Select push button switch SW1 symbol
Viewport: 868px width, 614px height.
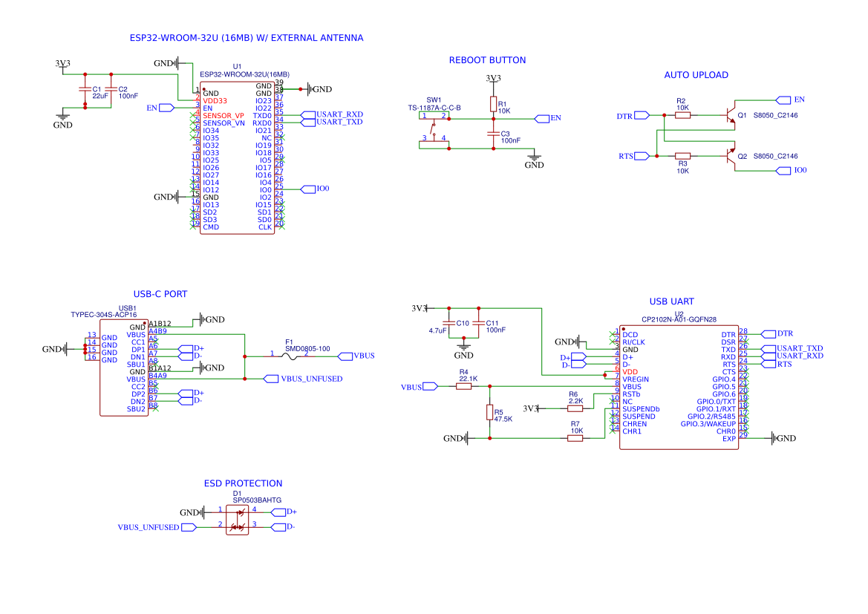(434, 131)
